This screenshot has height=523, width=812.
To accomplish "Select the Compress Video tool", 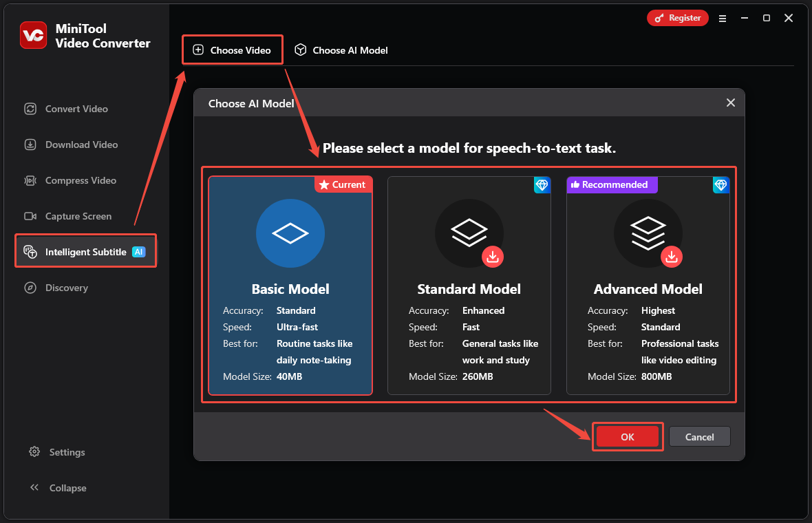I will pos(78,180).
